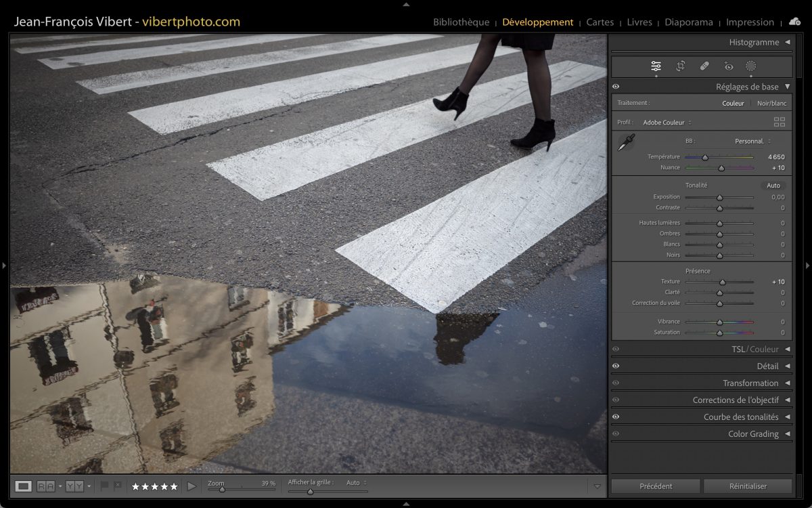The width and height of the screenshot is (812, 508).
Task: Click the cloud sync status icon
Action: (x=794, y=22)
